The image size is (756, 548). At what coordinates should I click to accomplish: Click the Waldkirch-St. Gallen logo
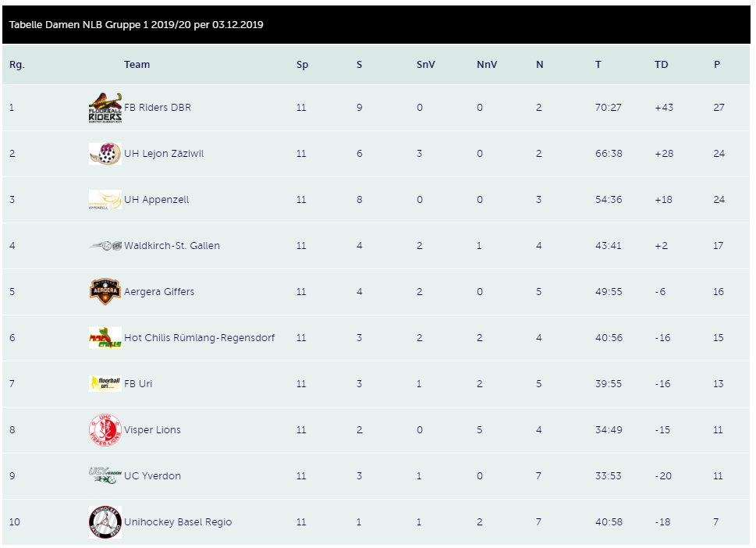105,246
